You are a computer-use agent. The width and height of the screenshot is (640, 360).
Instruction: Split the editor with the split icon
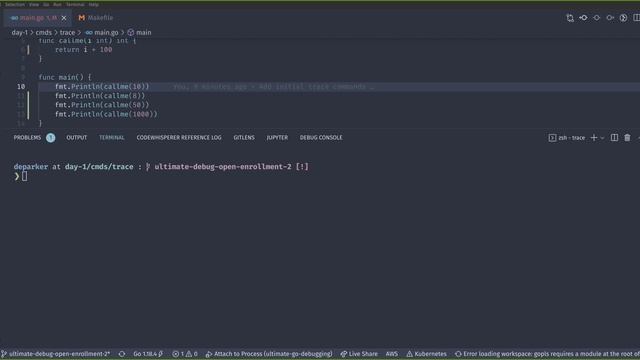pyautogui.click(x=636, y=18)
